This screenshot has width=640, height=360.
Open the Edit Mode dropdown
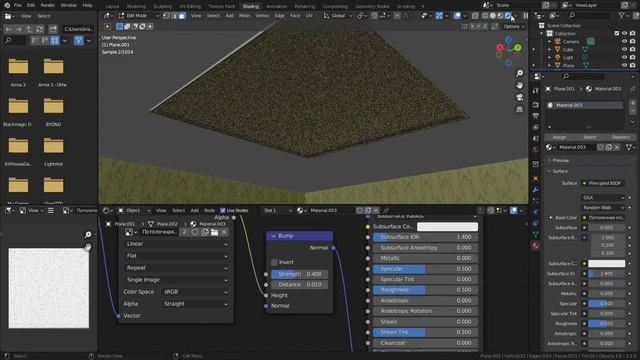click(139, 16)
